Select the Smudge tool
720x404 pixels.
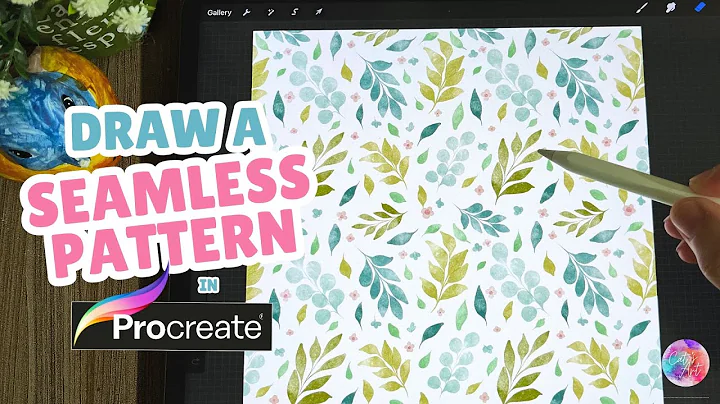671,7
